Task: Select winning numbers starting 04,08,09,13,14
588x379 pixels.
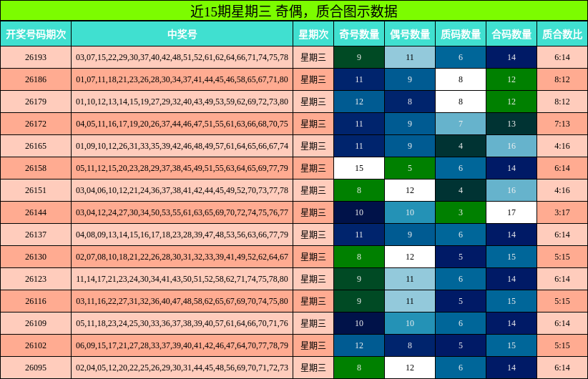Action: (182, 235)
